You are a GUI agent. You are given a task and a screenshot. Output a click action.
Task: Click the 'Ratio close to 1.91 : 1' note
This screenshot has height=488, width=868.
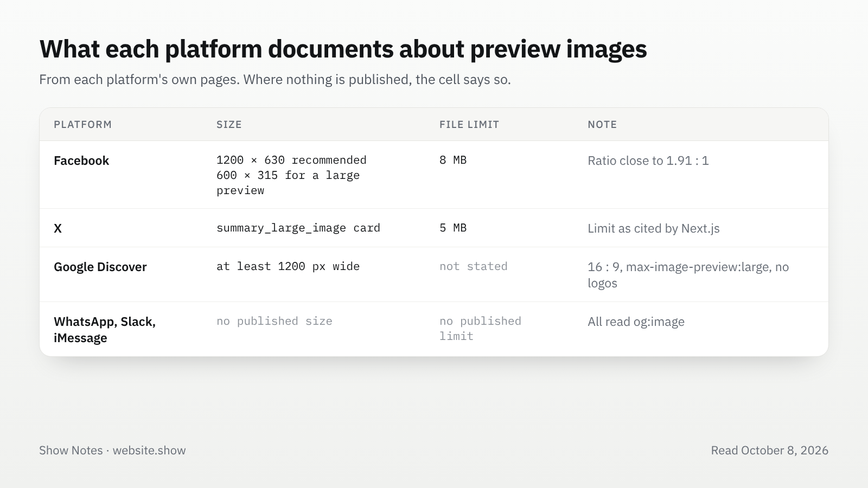648,160
